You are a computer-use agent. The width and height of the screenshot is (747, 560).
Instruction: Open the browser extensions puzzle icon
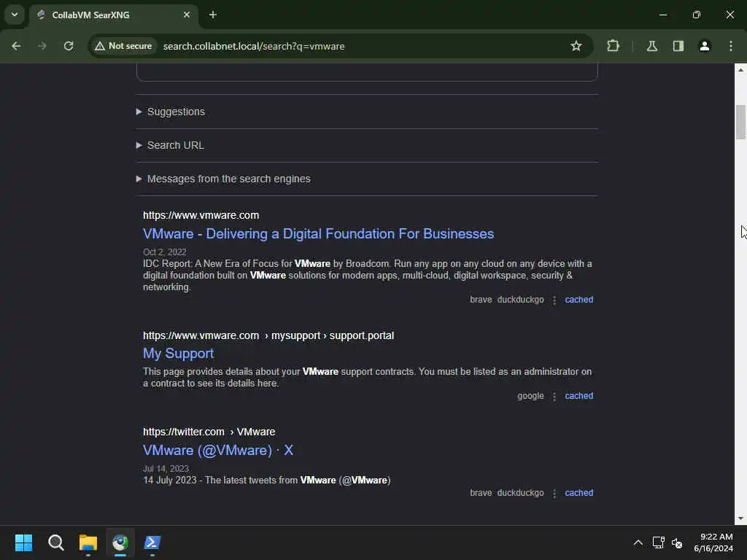click(613, 46)
